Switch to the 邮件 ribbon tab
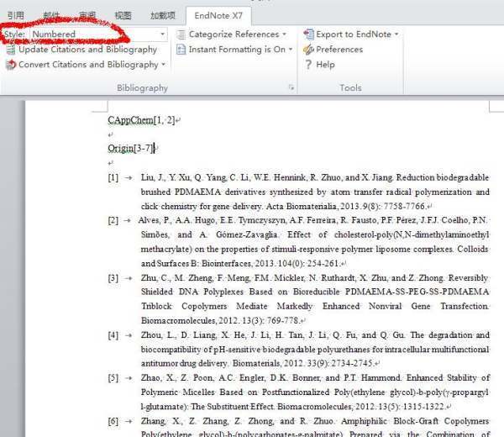This screenshot has height=437, width=504. pos(51,15)
